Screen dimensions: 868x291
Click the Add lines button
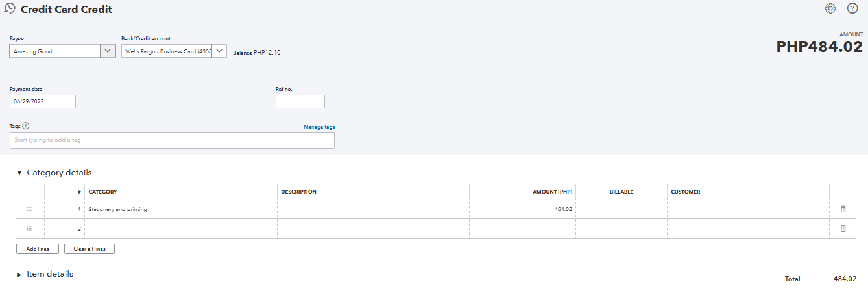coord(38,249)
